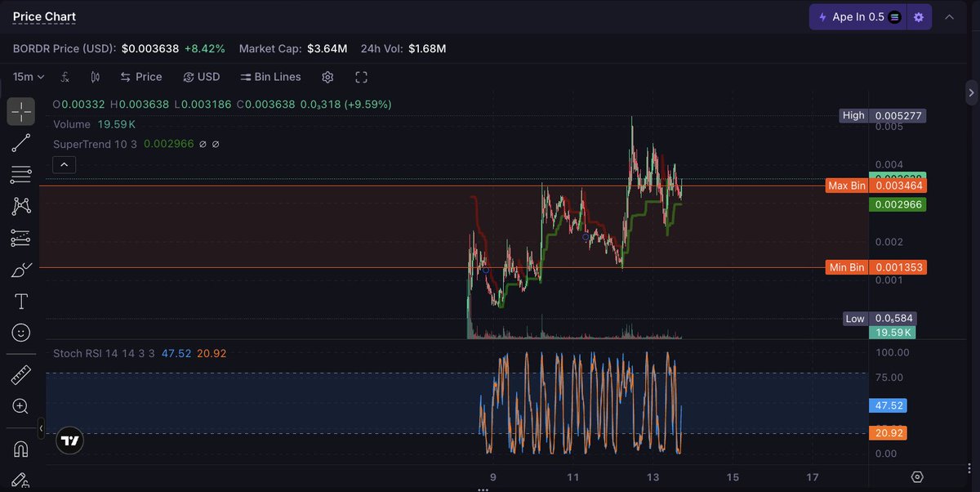Select the brush drawing tool
Screen dimensions: 980x492
pos(21,270)
